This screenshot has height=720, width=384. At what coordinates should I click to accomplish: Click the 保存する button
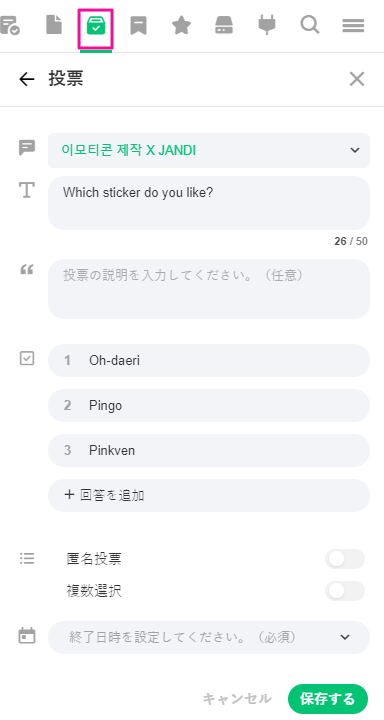(x=328, y=698)
